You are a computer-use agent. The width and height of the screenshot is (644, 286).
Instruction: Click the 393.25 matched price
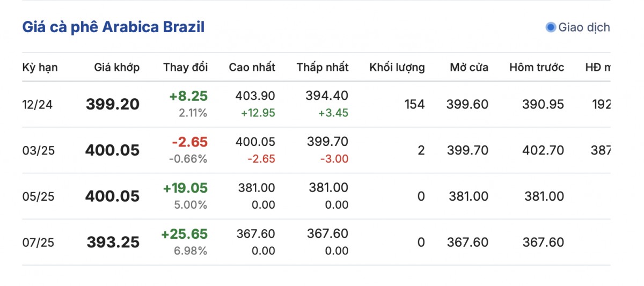pyautogui.click(x=113, y=243)
